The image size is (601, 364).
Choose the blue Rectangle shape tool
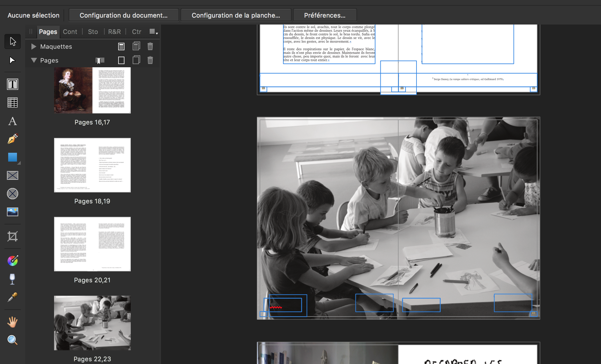(13, 157)
